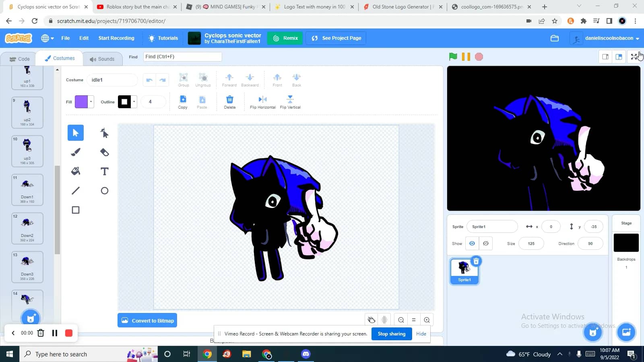Open the Fill color dropdown
This screenshot has height=362, width=644.
coord(91,102)
